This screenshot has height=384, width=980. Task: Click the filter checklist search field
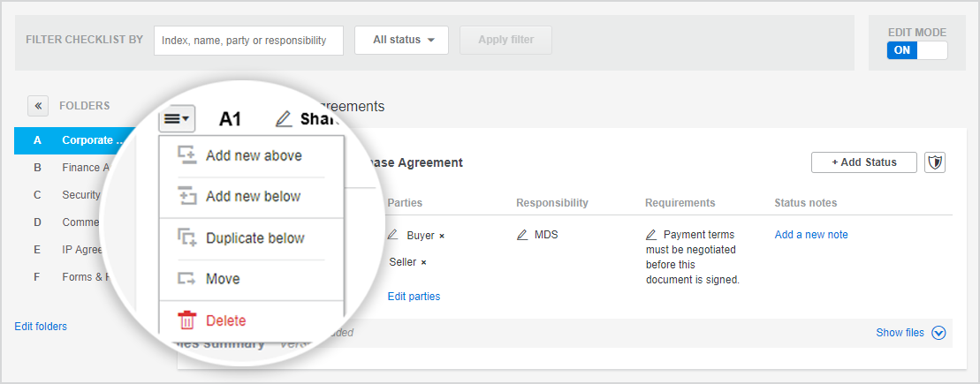(x=248, y=41)
